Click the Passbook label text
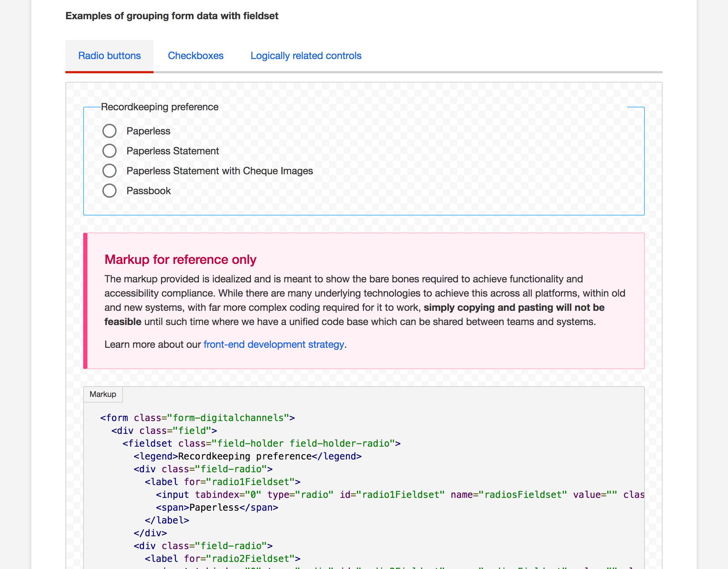The width and height of the screenshot is (728, 569). pos(149,191)
